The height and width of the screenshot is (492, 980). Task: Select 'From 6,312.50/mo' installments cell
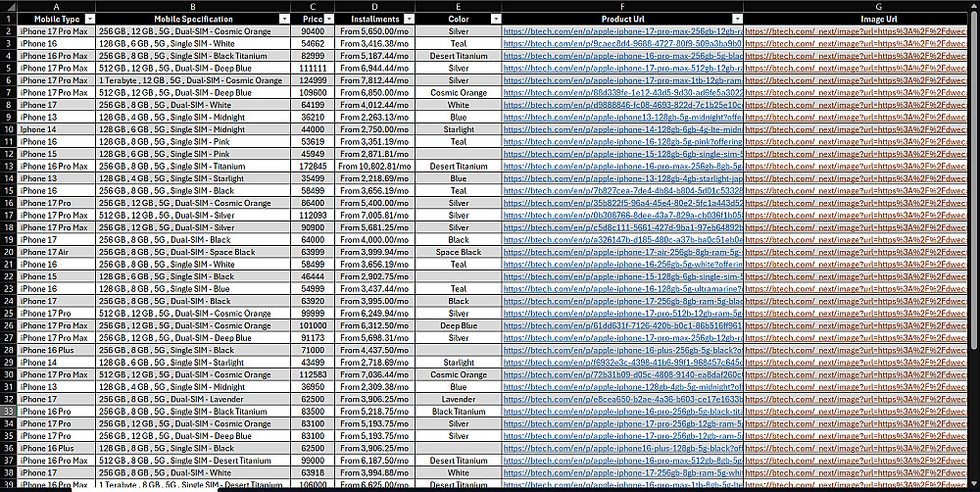click(374, 325)
